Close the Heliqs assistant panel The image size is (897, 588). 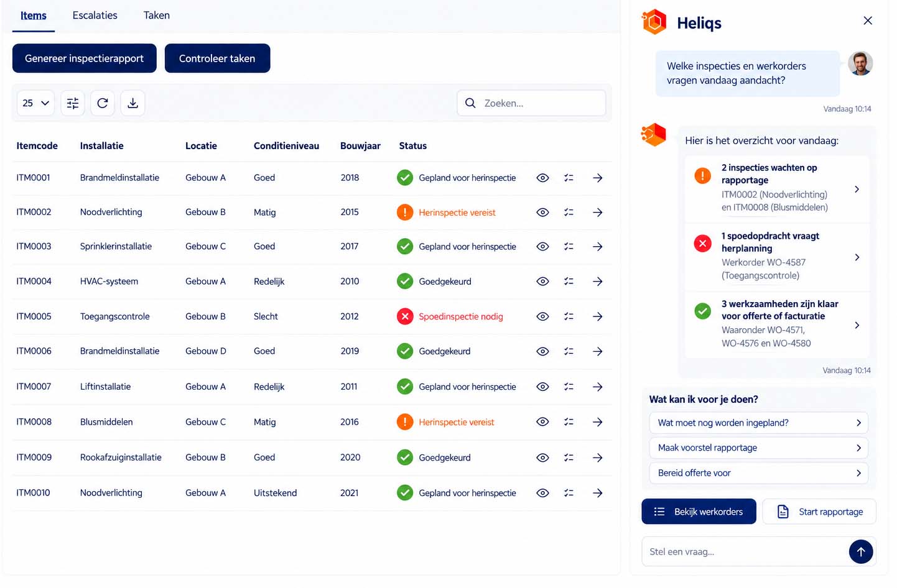(868, 21)
